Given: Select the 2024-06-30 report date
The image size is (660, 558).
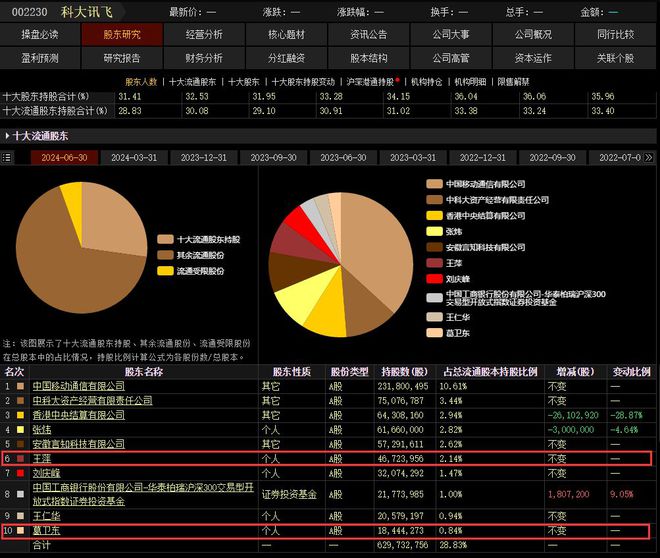Looking at the screenshot, I should pos(64,158).
